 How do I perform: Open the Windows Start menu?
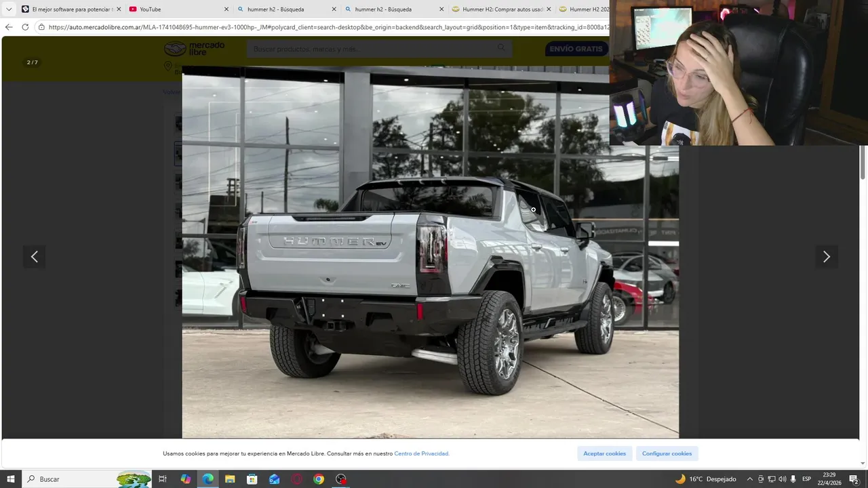point(11,479)
